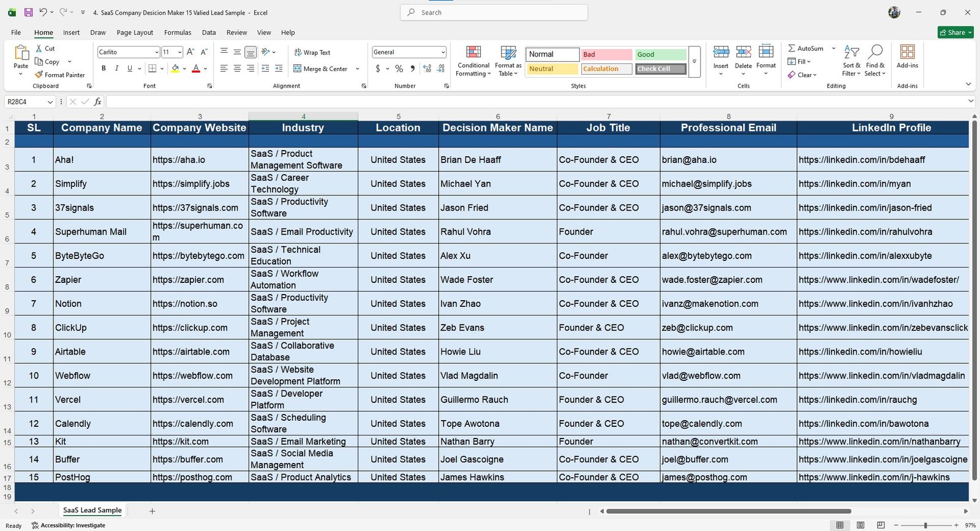The height and width of the screenshot is (531, 980).
Task: Click the new sheet plus icon
Action: click(153, 511)
